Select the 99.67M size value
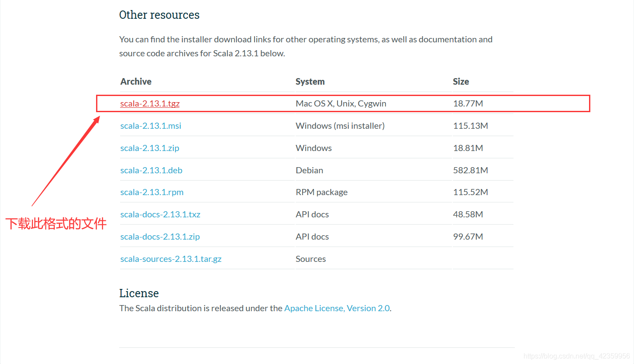Viewport: 634px width, 364px height. (x=468, y=237)
